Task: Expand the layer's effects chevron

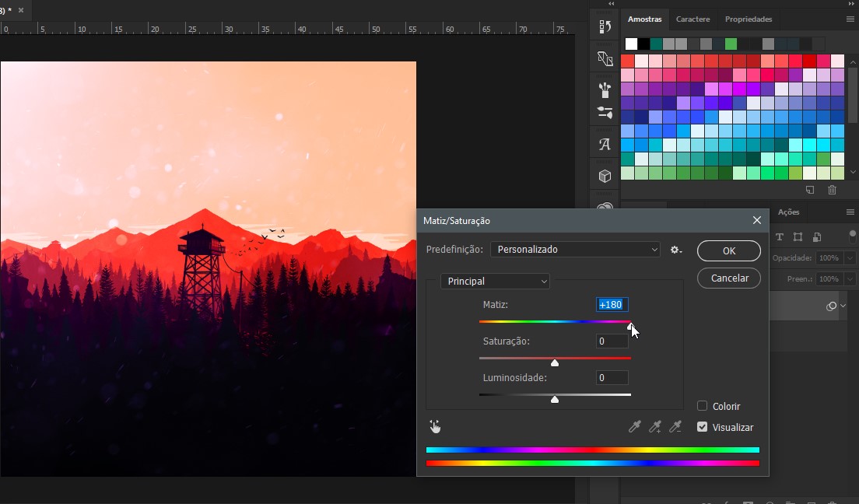Action: click(x=843, y=306)
